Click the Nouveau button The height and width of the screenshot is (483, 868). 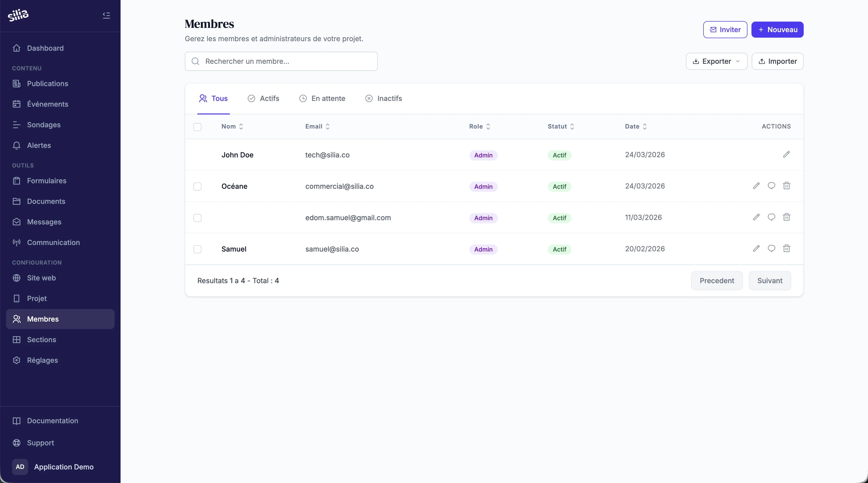click(777, 30)
